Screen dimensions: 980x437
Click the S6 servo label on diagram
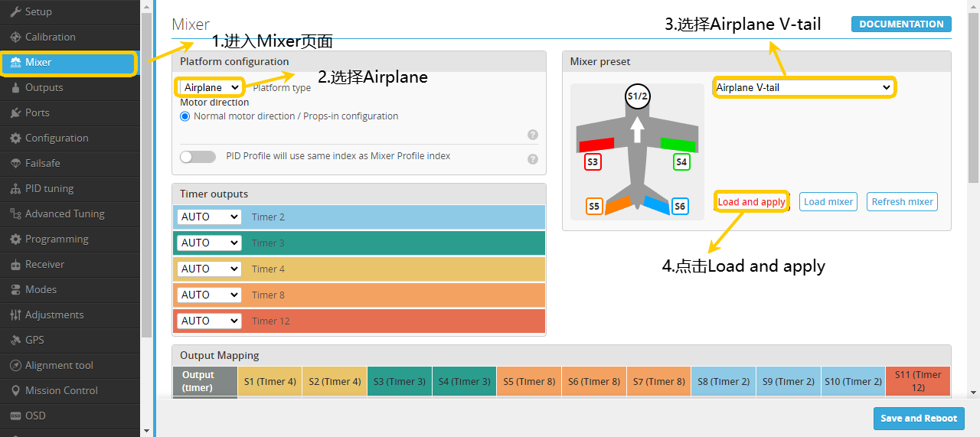(680, 206)
